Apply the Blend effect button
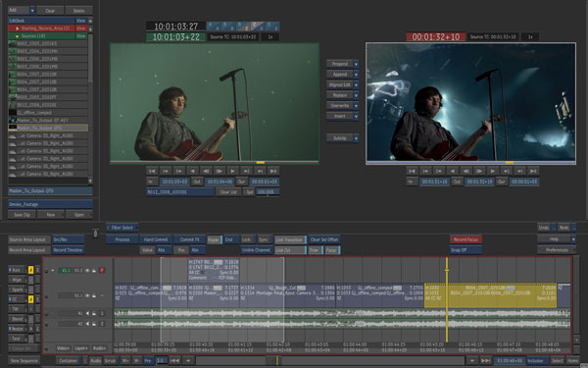The height and width of the screenshot is (368, 588). [18, 319]
